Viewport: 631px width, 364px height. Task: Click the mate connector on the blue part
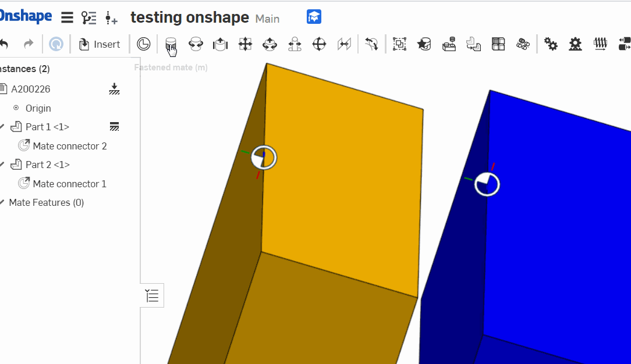(x=487, y=184)
